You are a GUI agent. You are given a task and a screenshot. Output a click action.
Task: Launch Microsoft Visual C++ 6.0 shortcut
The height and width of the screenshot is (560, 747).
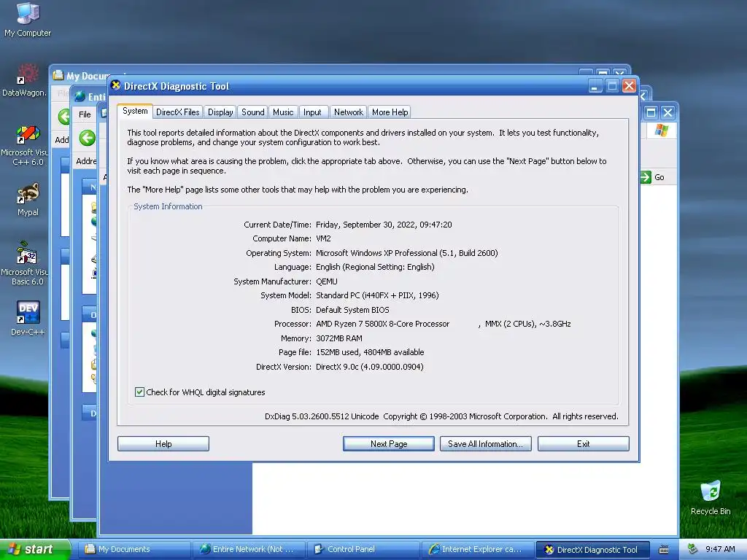tap(25, 146)
